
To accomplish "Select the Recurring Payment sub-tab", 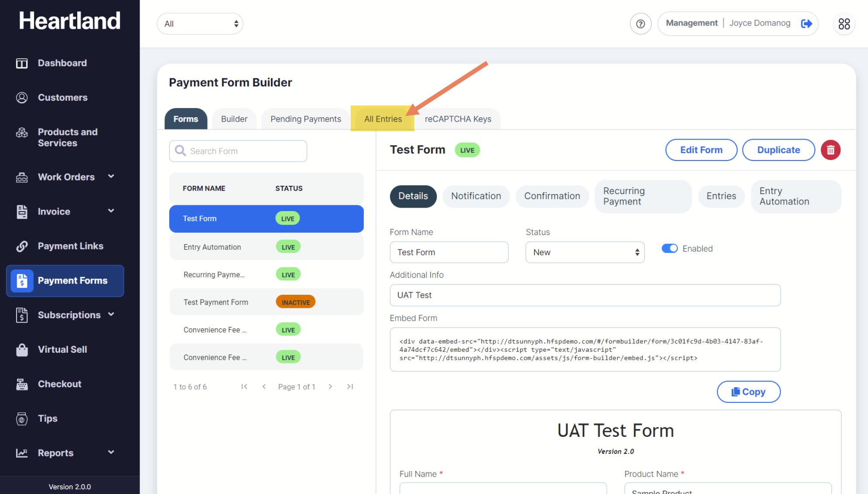I will click(643, 196).
